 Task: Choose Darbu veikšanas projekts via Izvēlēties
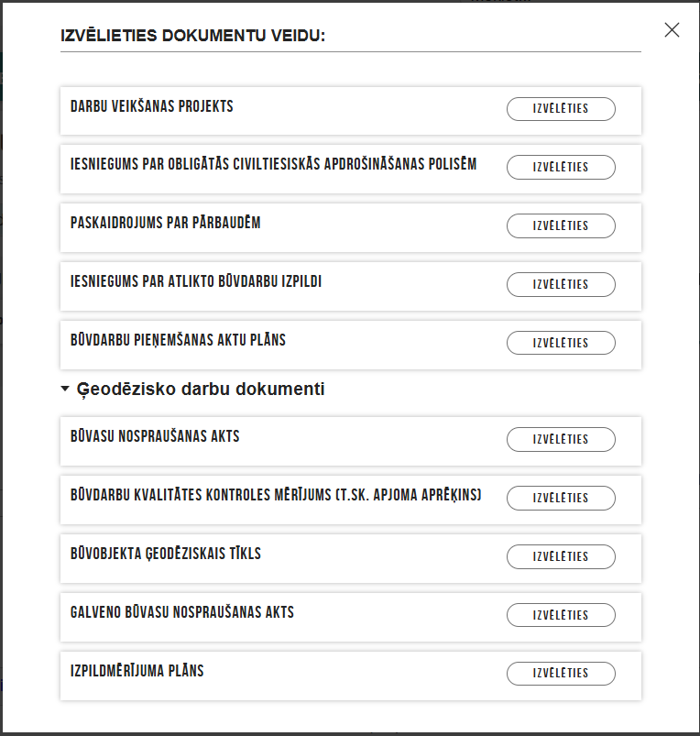click(x=561, y=109)
